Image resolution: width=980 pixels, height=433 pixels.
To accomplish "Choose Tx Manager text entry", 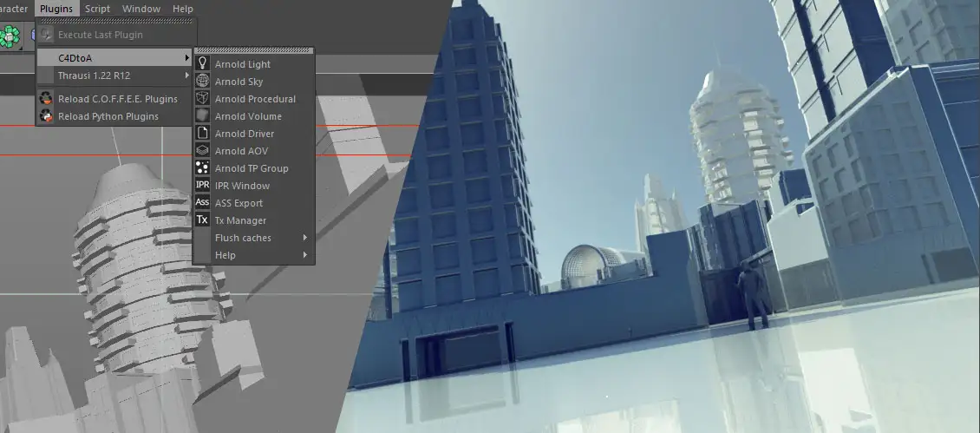I will click(x=240, y=220).
